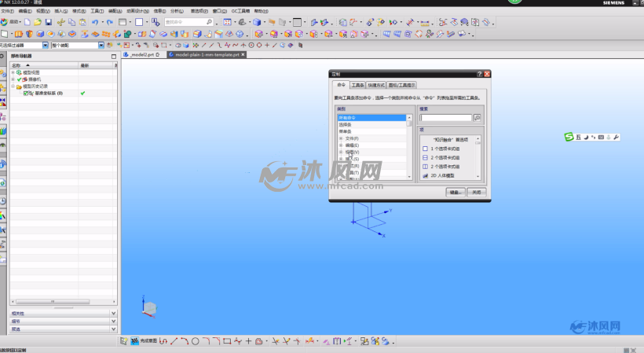Select the Line tool in the sketch toolbar
The height and width of the screenshot is (353, 644).
(x=174, y=341)
